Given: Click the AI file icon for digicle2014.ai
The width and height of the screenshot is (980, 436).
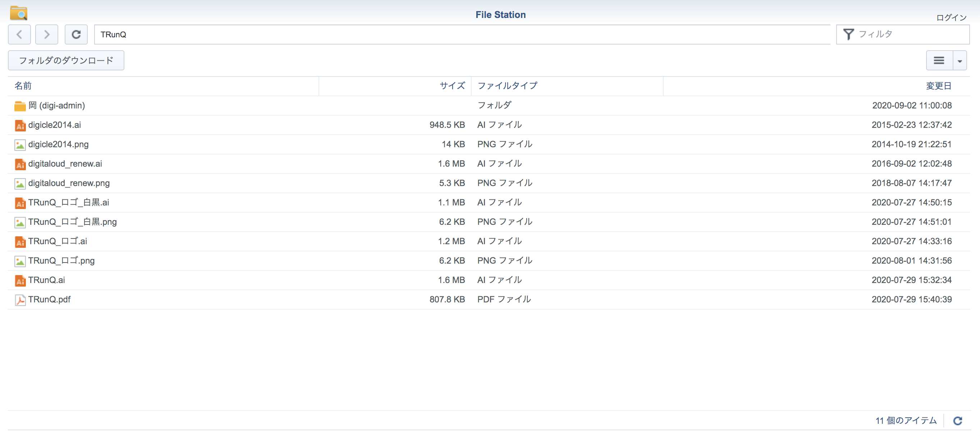Looking at the screenshot, I should coord(20,125).
